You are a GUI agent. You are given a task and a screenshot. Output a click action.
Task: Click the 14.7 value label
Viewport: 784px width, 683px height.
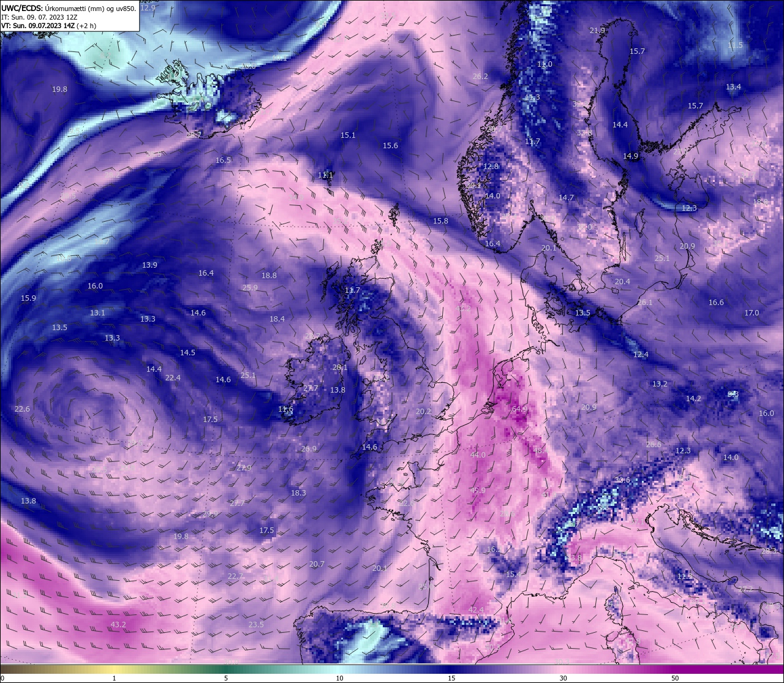566,198
